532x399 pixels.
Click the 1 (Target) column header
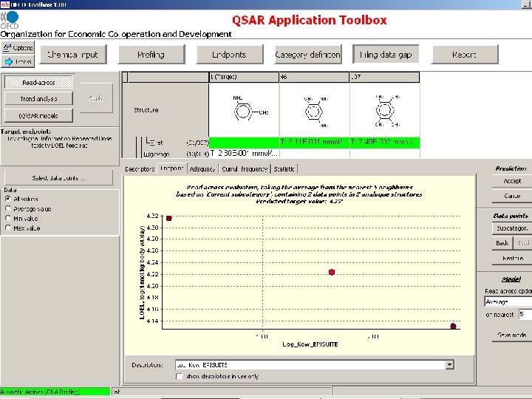[244, 77]
